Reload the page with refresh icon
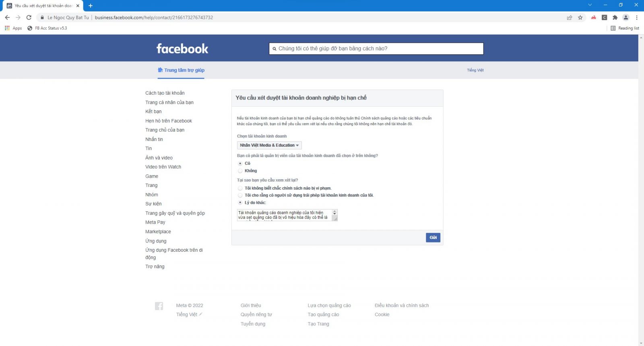Image resolution: width=644 pixels, height=346 pixels. click(29, 17)
